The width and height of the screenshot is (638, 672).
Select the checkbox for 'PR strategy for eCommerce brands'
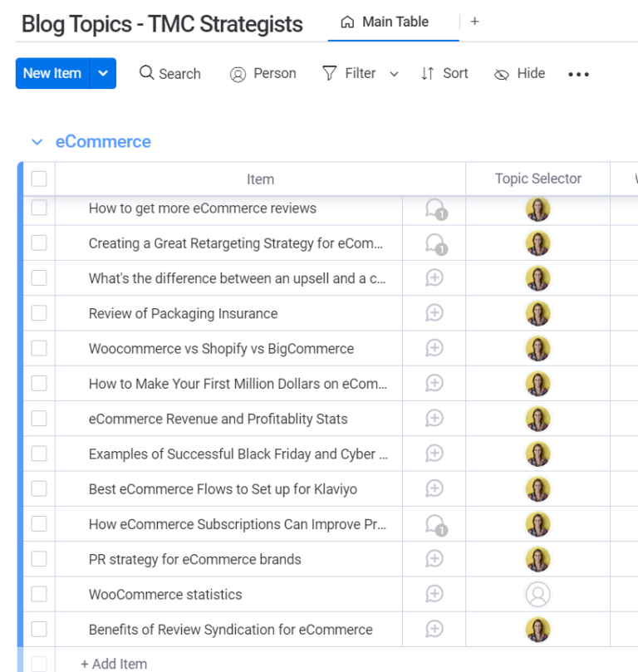point(39,559)
